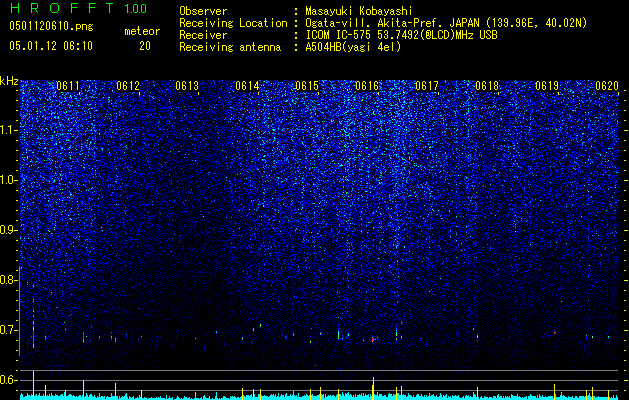Click the 0611 time marker
The height and width of the screenshot is (400, 629).
pos(68,86)
